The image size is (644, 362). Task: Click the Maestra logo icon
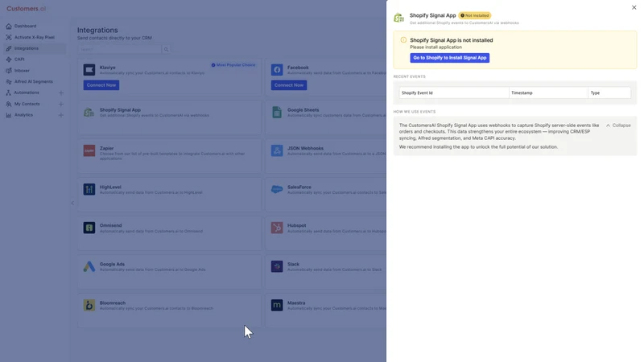(277, 305)
